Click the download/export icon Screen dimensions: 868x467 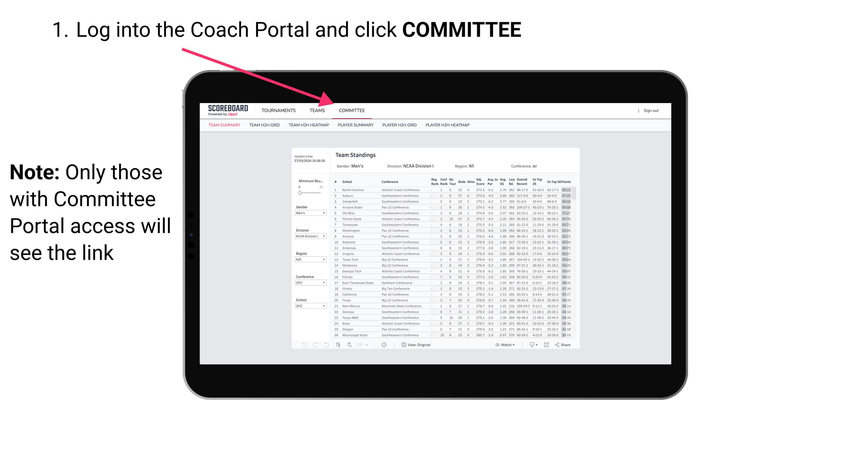coord(530,345)
